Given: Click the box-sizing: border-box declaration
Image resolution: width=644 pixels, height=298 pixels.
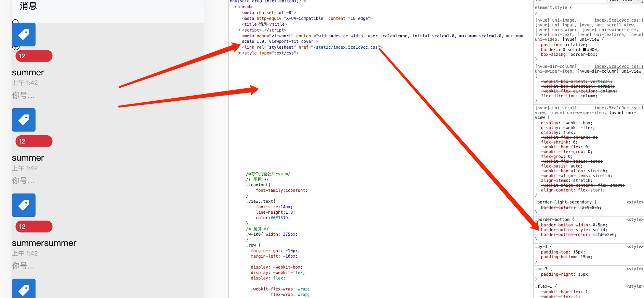Looking at the screenshot, I should (569, 54).
